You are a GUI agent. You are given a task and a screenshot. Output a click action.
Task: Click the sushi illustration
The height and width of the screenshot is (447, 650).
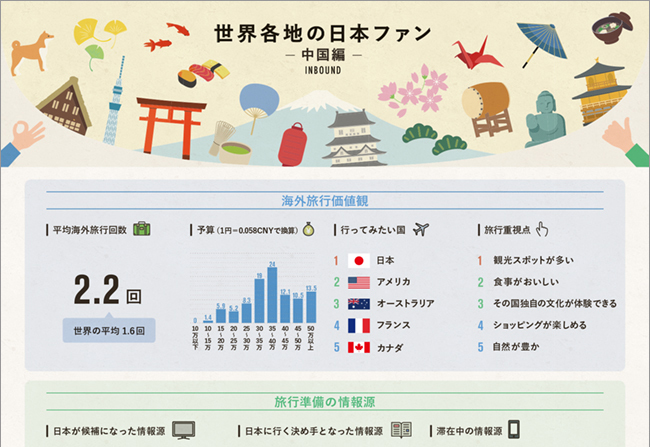point(204,73)
